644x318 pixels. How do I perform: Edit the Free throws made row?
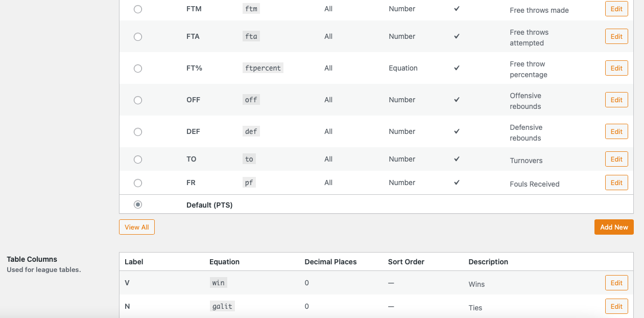(616, 9)
